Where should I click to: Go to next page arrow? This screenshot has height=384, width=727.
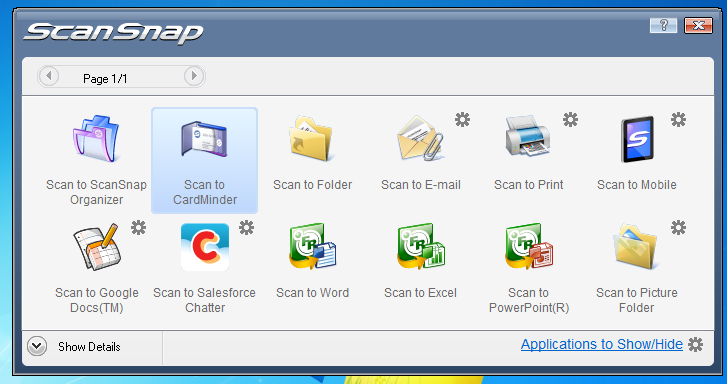click(x=194, y=76)
